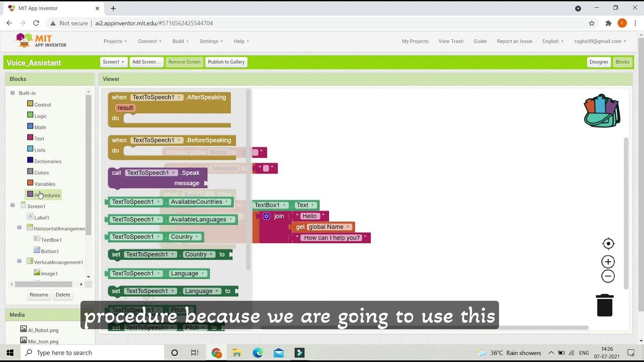
Task: Open File Explorer from the taskbar
Action: coord(237,353)
